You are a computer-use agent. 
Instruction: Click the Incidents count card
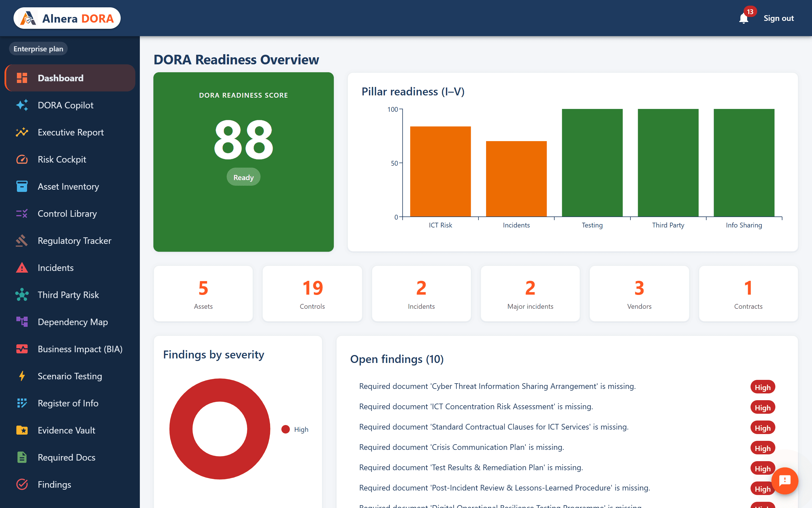click(421, 294)
